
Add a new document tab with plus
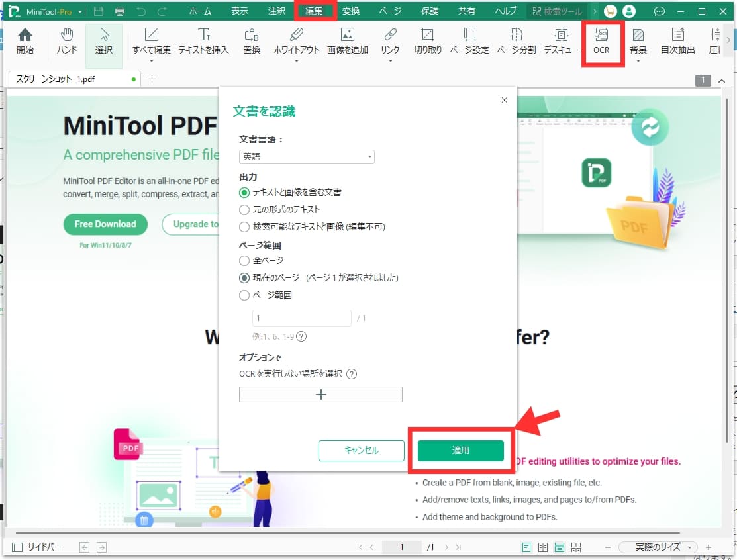(x=152, y=79)
